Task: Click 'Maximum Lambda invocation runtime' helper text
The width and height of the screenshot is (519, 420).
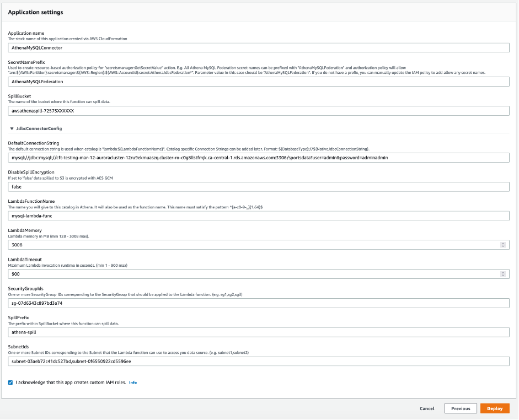Action: coord(67,265)
